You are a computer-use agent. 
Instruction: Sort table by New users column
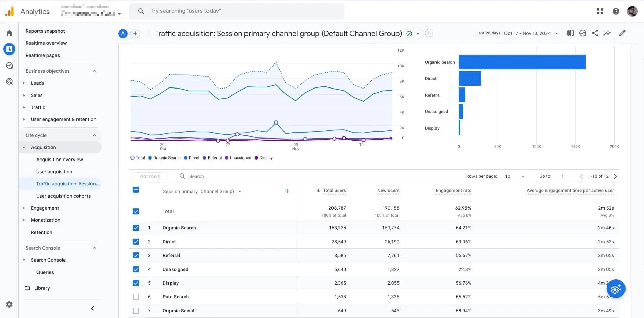coord(388,190)
